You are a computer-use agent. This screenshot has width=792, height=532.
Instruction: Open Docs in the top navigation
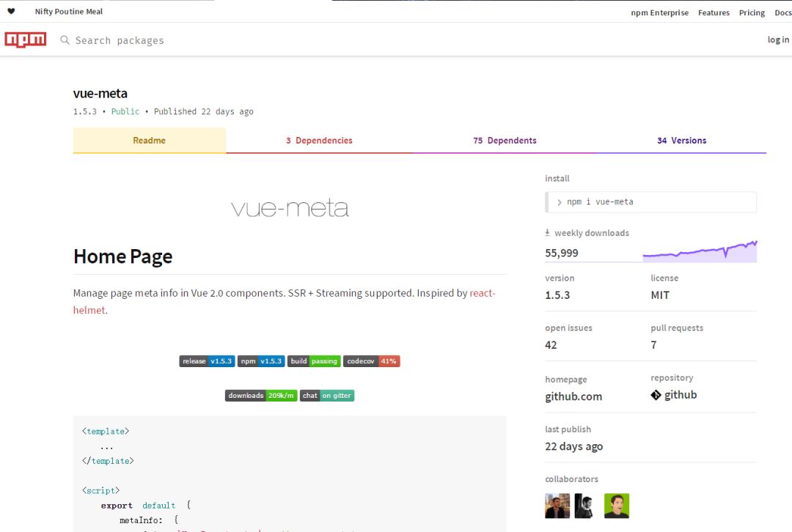click(x=783, y=12)
